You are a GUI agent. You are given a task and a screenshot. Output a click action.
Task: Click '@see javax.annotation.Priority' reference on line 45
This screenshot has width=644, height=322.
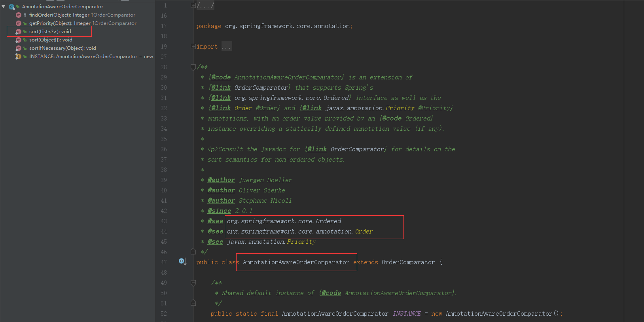point(262,242)
